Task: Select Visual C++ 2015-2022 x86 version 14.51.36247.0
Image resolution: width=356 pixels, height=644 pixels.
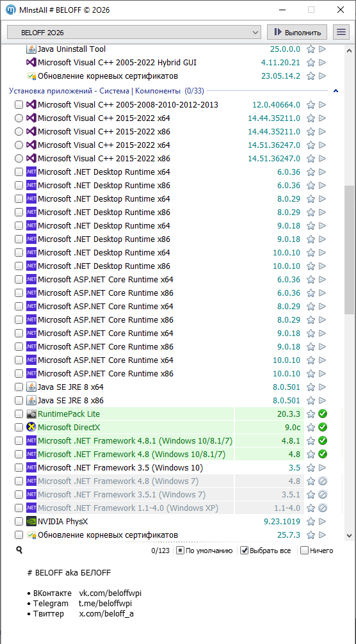Action: (x=19, y=159)
